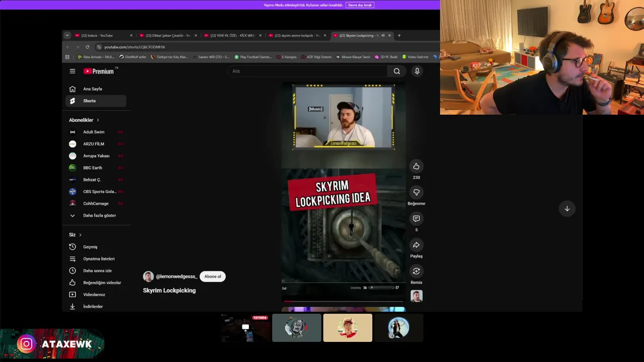
Task: Switch to Dikkat Şahan Çıkabilir tab
Action: [x=168, y=35]
